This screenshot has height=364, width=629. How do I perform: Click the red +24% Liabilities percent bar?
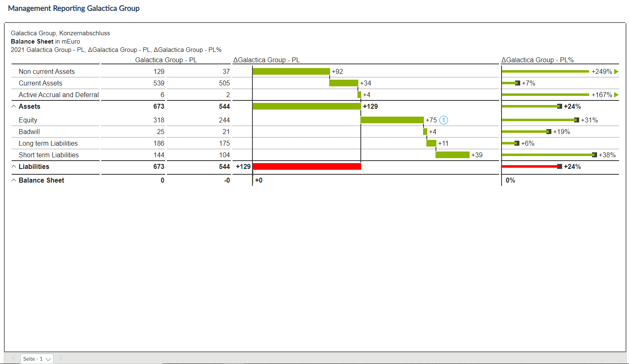pyautogui.click(x=532, y=166)
